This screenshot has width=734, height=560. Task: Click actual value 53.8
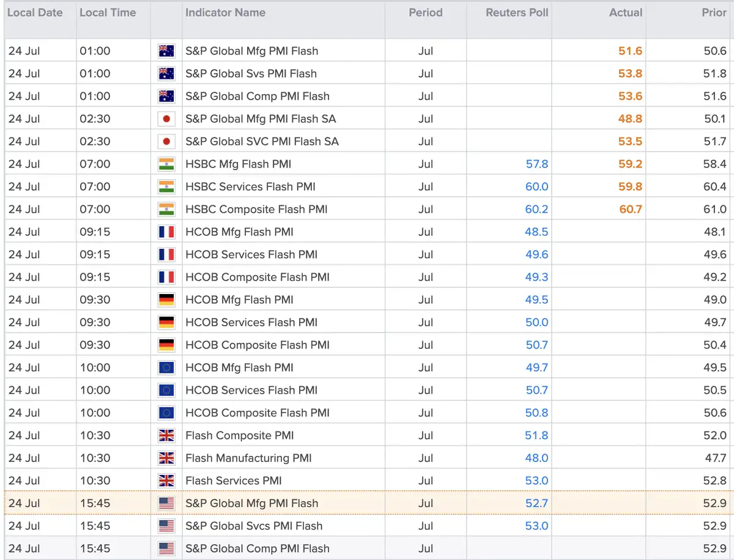point(631,74)
